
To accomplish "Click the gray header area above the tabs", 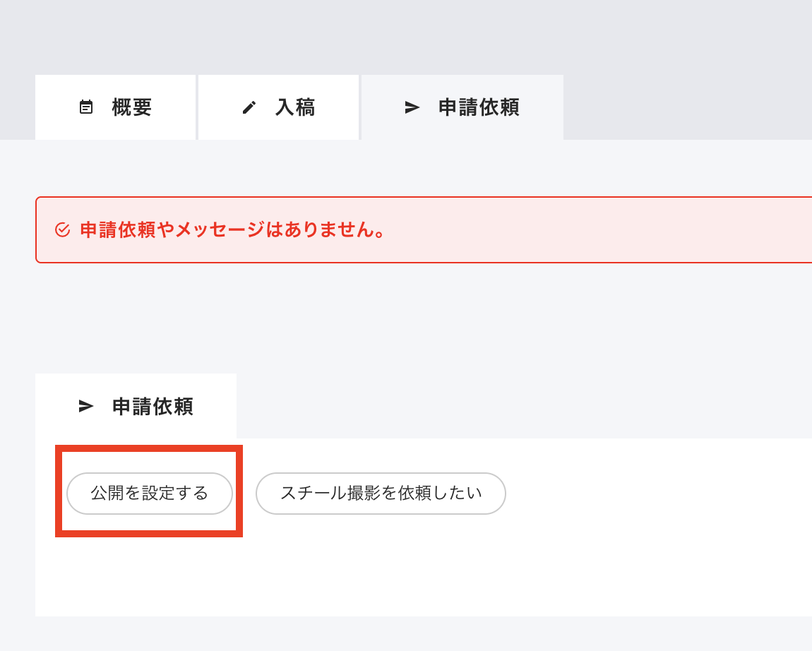I will pyautogui.click(x=406, y=35).
